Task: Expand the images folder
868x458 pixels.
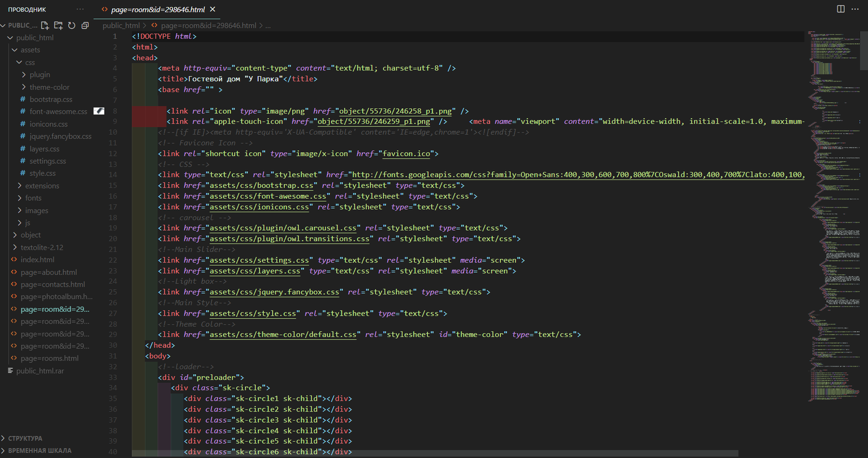Action: (x=36, y=210)
